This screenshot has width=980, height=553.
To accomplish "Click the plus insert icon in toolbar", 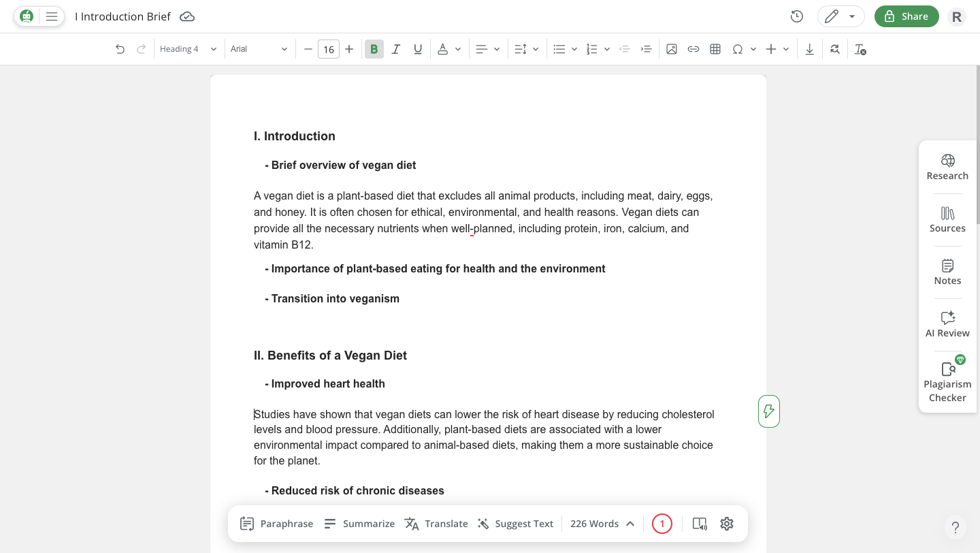I will pyautogui.click(x=770, y=49).
